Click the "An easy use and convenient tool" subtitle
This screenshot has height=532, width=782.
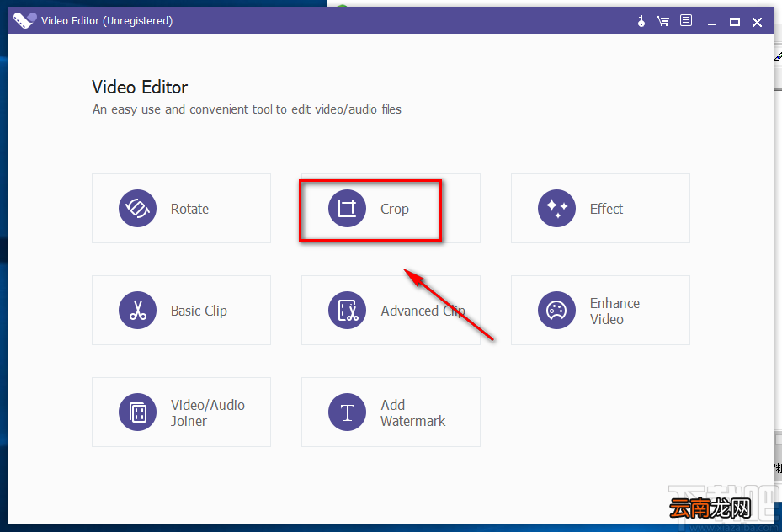(x=247, y=109)
